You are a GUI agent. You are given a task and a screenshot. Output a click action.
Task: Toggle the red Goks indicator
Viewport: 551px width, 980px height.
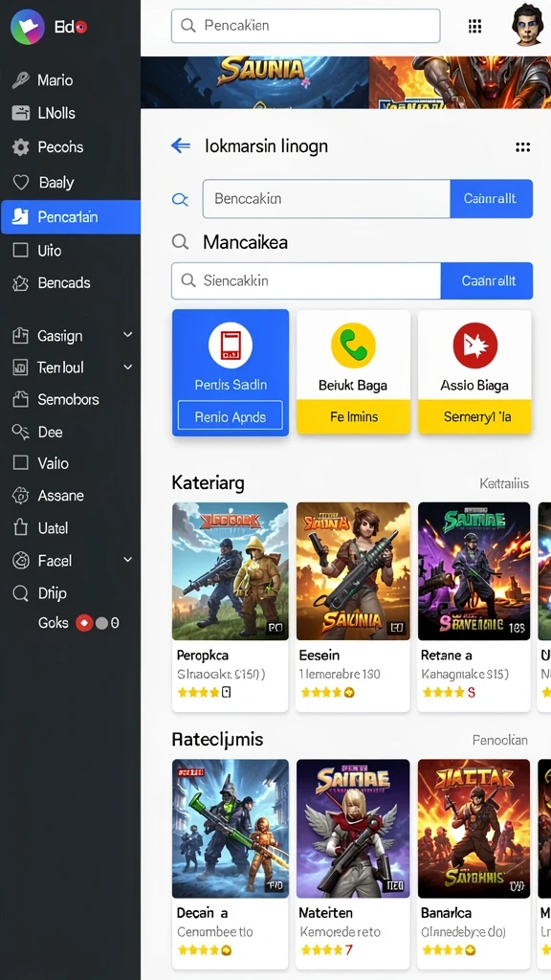point(84,623)
